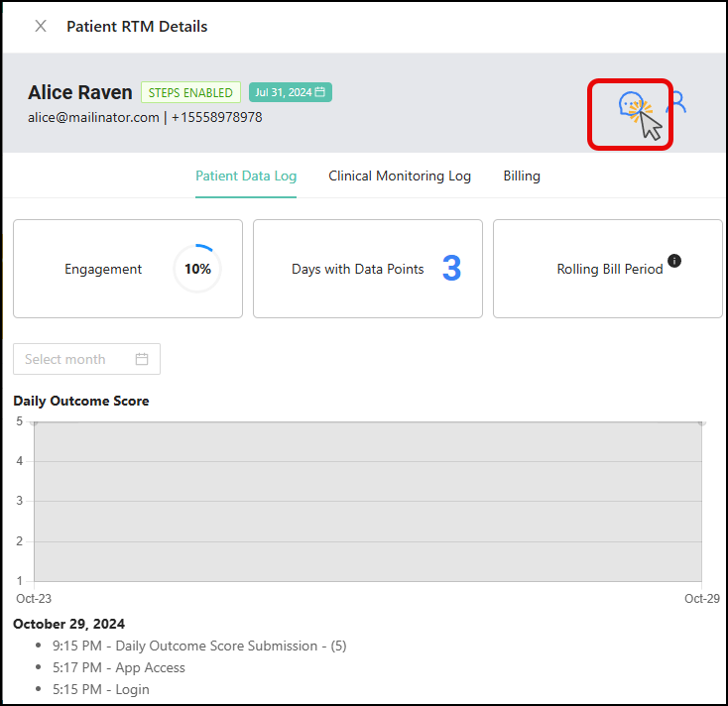Select the 5:17 PM App Access entry

point(119,667)
